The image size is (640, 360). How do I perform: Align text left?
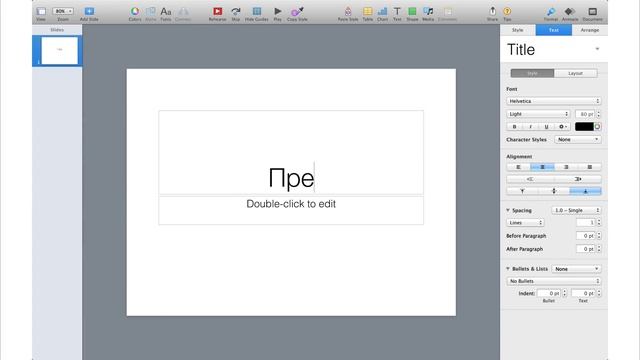tap(518, 167)
